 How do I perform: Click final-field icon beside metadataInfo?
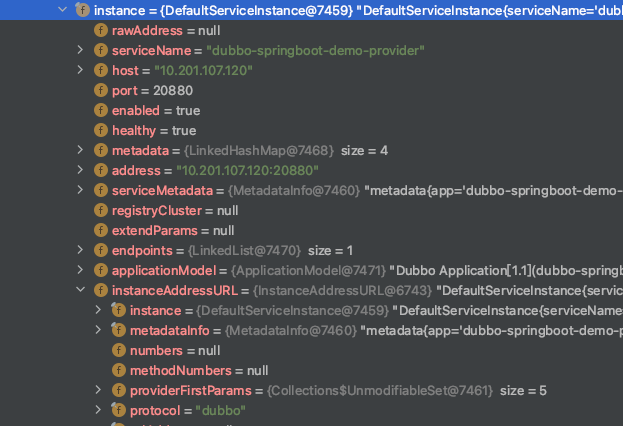pos(118,330)
